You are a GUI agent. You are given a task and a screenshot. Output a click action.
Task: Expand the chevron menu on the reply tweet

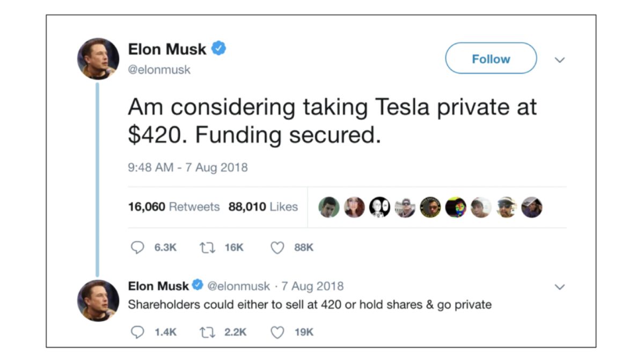tap(560, 287)
